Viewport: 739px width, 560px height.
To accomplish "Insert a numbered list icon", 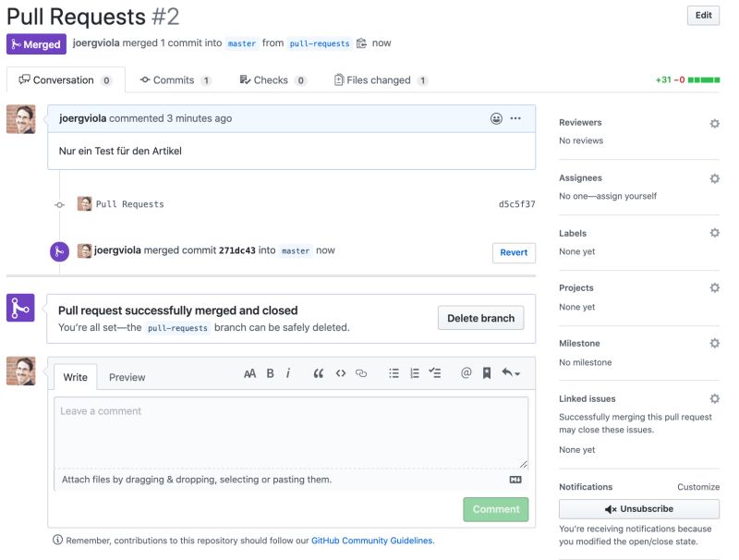I will click(414, 373).
